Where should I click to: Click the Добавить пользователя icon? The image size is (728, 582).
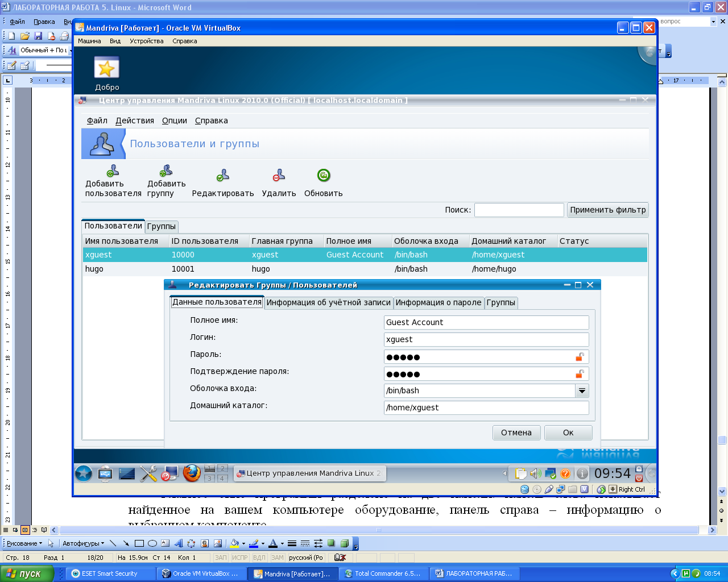113,171
